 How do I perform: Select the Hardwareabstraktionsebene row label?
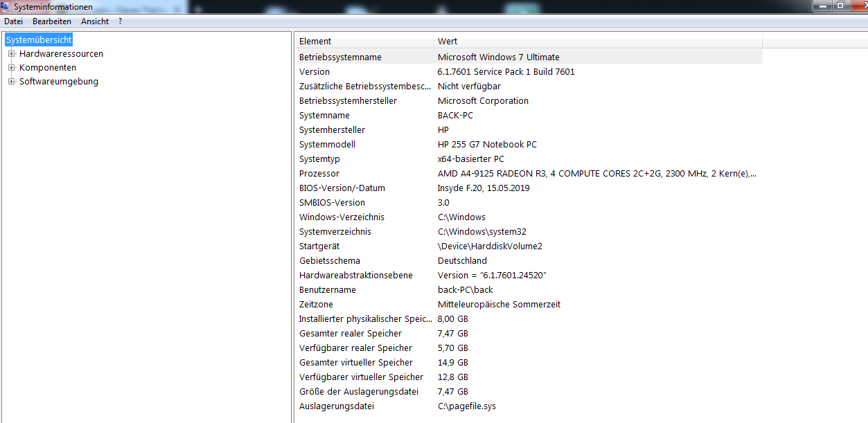coord(356,275)
